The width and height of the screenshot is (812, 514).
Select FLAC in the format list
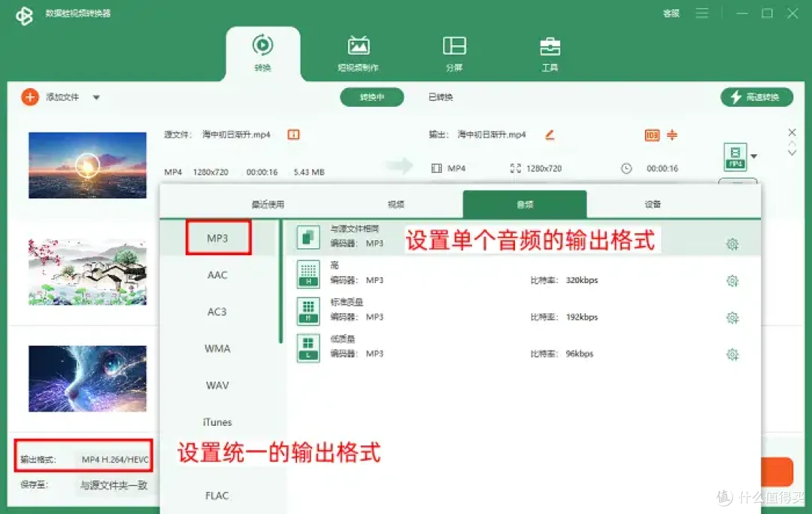pyautogui.click(x=217, y=496)
